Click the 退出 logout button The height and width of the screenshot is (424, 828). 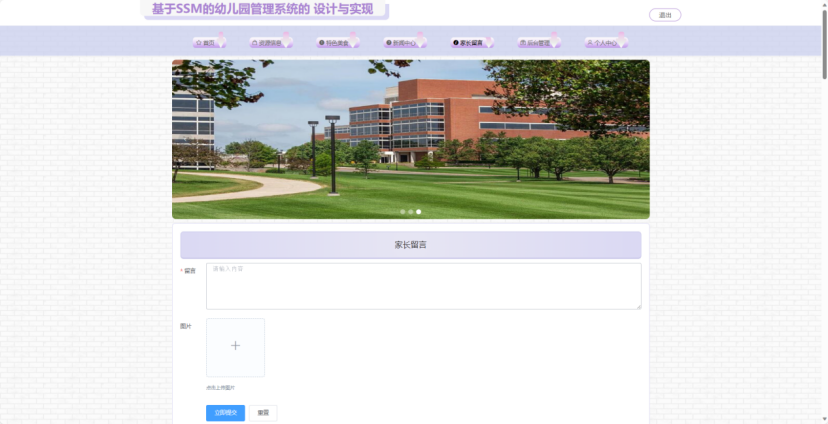[x=665, y=15]
